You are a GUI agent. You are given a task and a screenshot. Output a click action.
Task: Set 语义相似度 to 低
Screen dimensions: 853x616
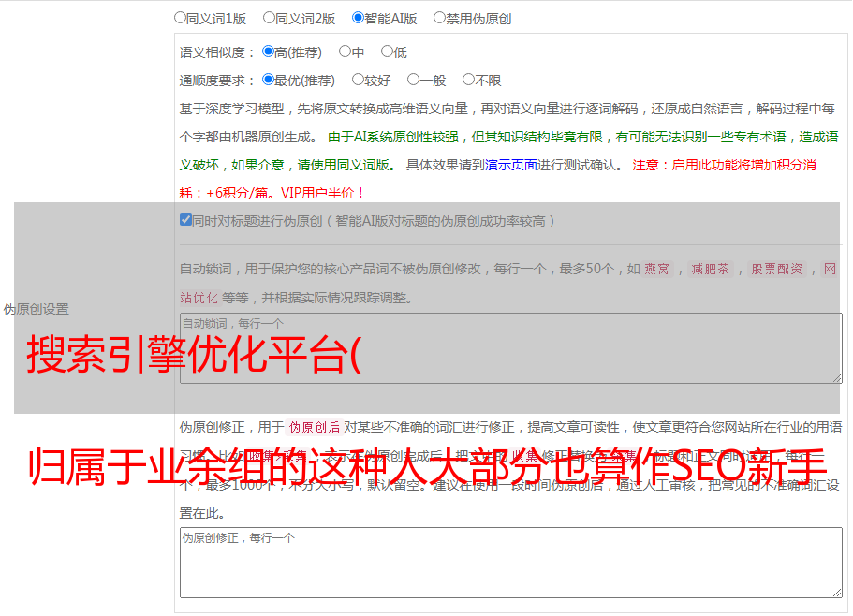(x=387, y=51)
